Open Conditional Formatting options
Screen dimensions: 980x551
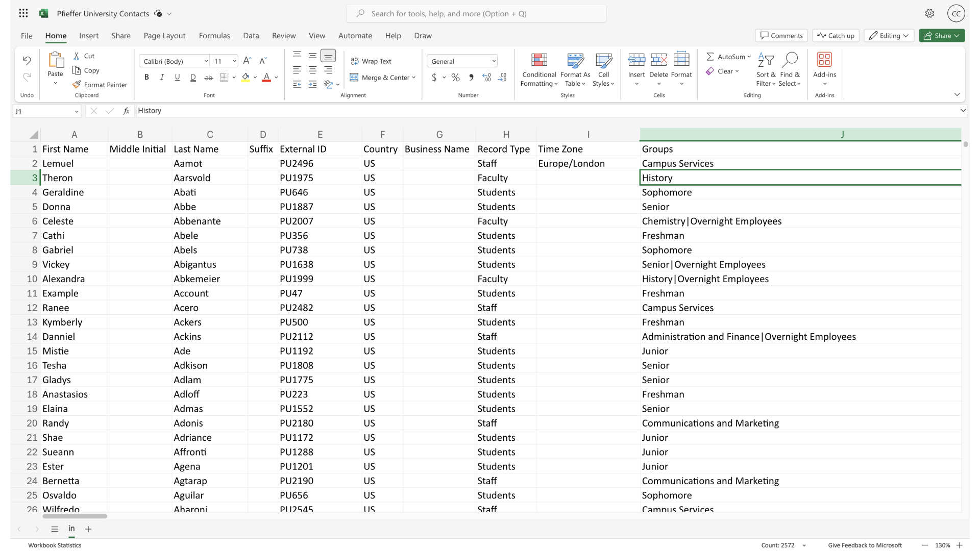(x=539, y=70)
